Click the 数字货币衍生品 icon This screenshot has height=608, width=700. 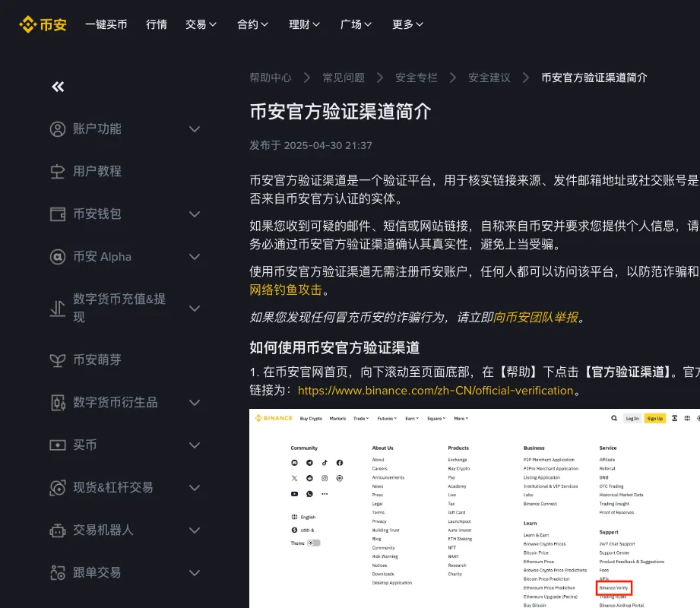point(58,403)
